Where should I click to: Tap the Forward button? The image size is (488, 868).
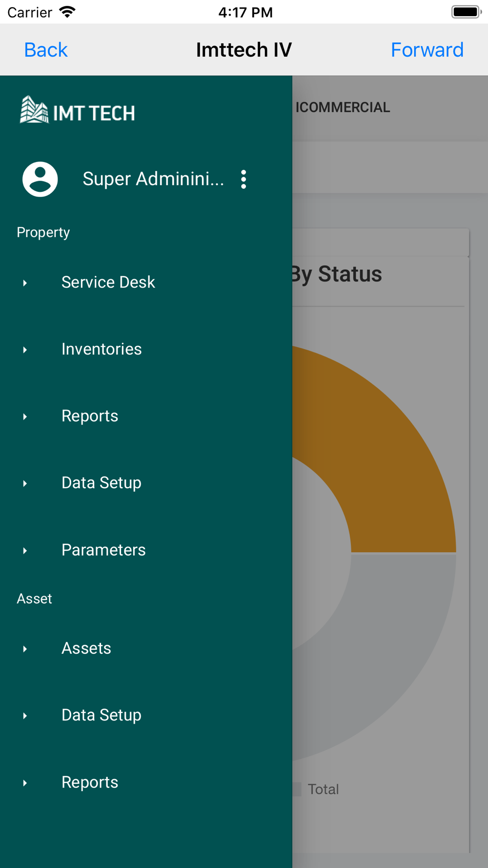427,50
